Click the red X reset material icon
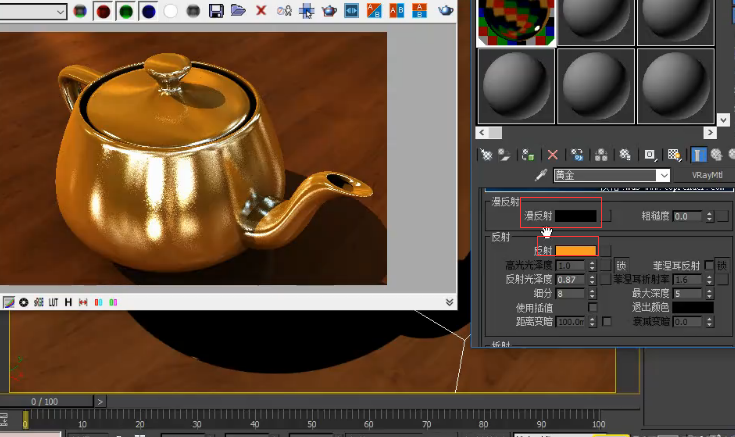Viewport: 735px width, 437px height. [553, 155]
